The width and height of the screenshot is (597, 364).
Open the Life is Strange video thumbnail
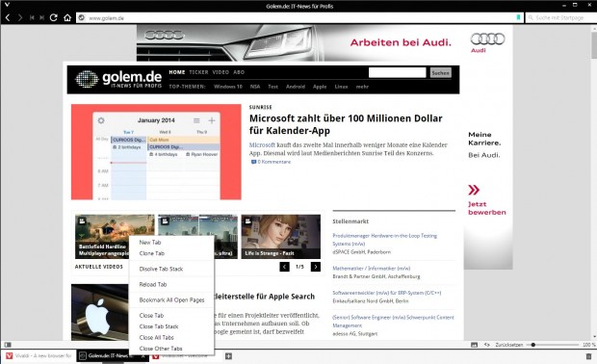[x=281, y=237]
